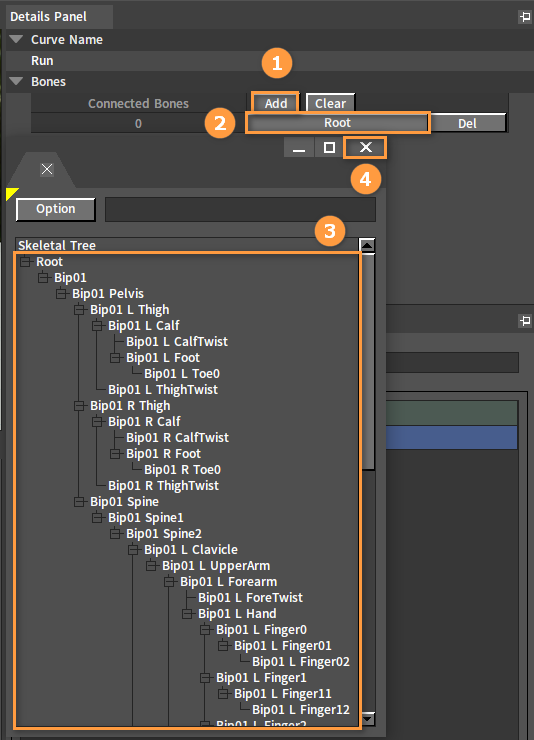
Task: Collapse the Bip01 R Thigh node
Action: point(79,406)
